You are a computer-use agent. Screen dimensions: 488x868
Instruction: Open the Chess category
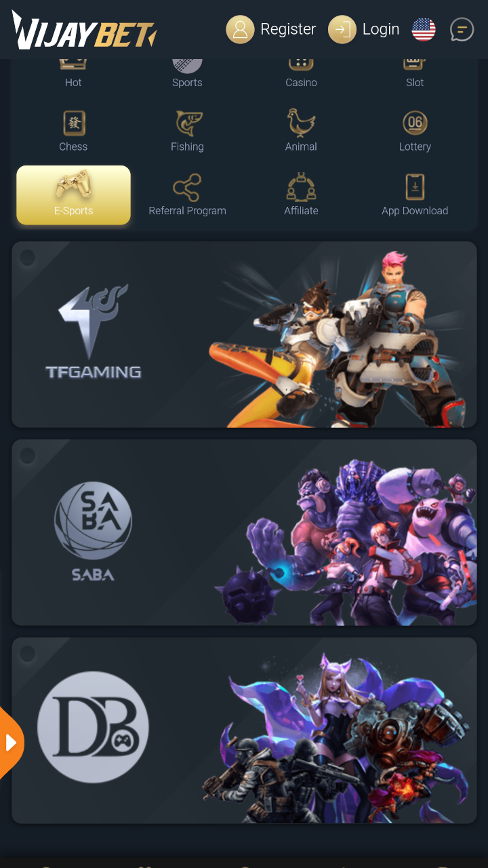coord(73,132)
